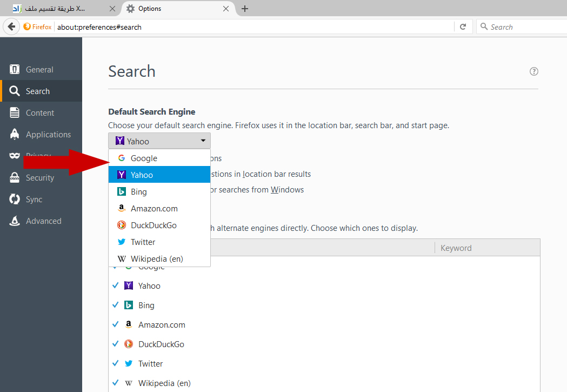Click the Twitter bird icon in the one-click list
The width and height of the screenshot is (567, 392).
pyautogui.click(x=128, y=363)
